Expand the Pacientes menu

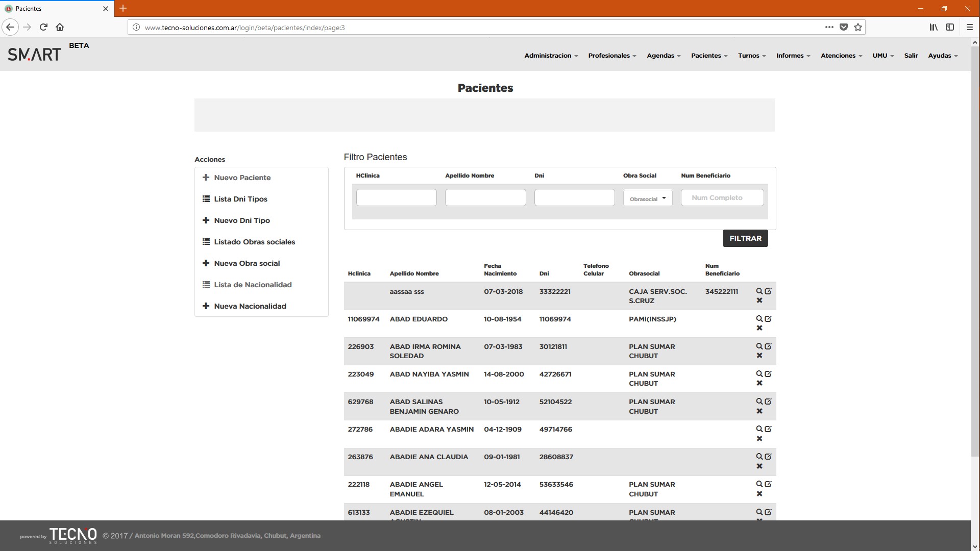(709, 56)
